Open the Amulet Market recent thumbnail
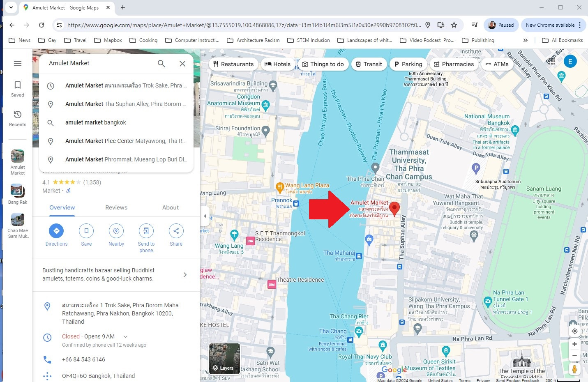The width and height of the screenshot is (588, 382). tap(17, 162)
